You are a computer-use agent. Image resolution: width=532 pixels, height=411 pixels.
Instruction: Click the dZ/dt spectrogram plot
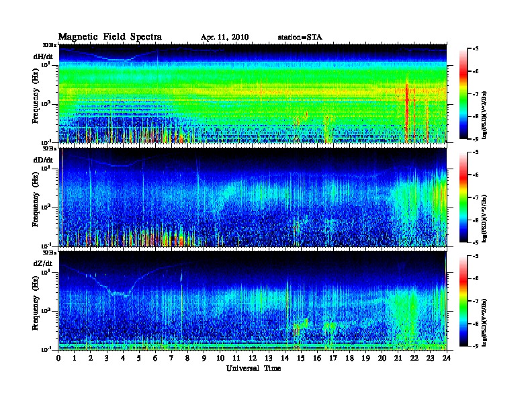(x=253, y=301)
